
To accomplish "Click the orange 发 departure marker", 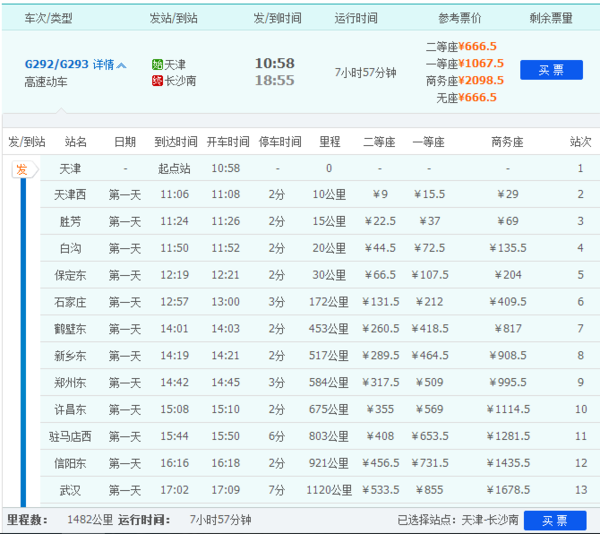I will click(22, 169).
